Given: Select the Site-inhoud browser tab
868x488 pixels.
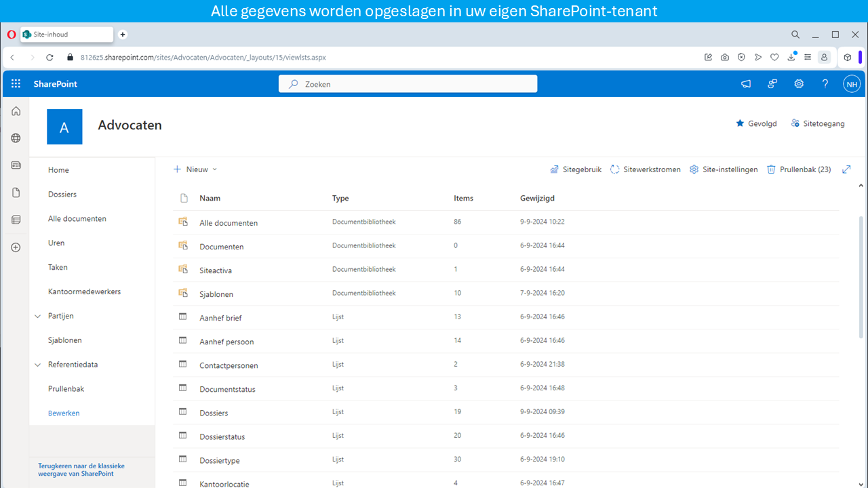Looking at the screenshot, I should coord(66,35).
